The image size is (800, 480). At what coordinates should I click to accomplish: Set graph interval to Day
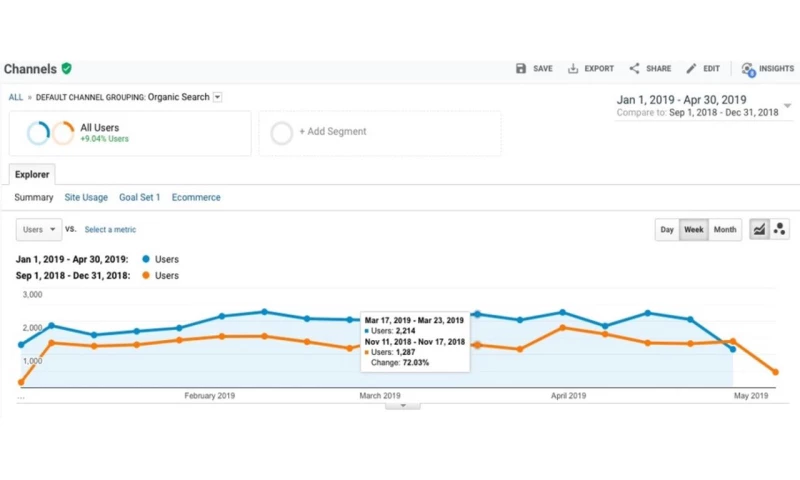coord(667,230)
